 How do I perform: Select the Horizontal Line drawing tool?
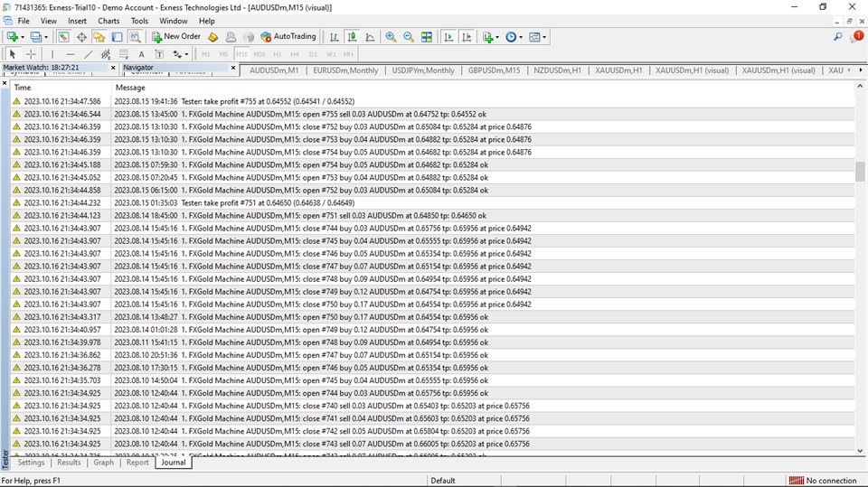coord(71,54)
